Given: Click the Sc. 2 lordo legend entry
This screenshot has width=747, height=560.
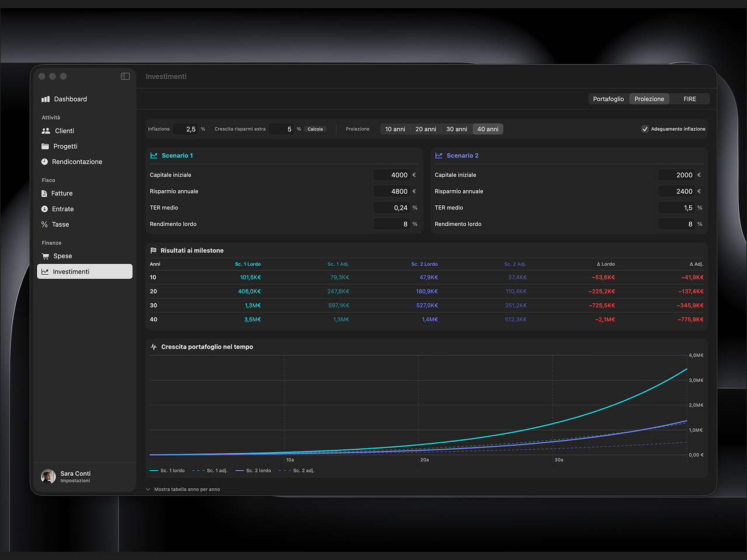Looking at the screenshot, I should pos(253,471).
